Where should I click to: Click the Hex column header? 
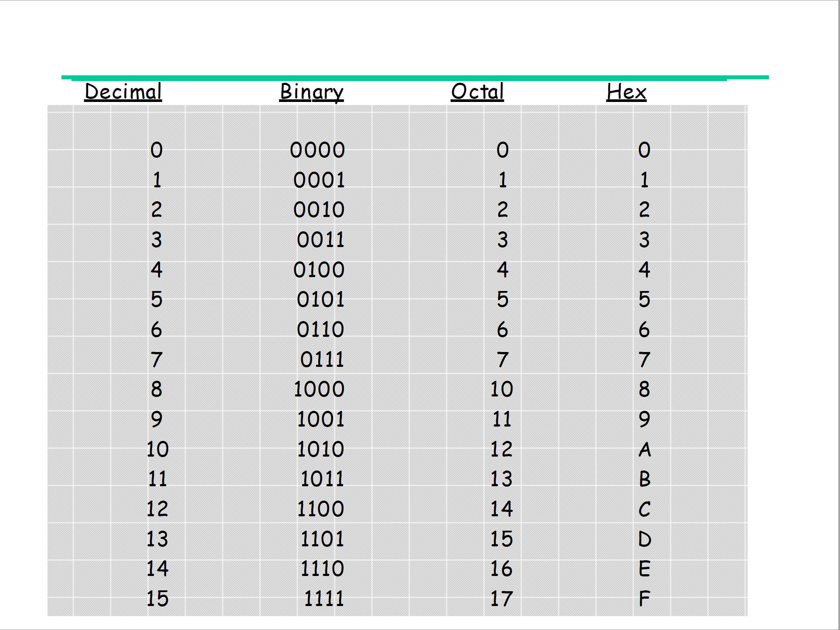(626, 92)
